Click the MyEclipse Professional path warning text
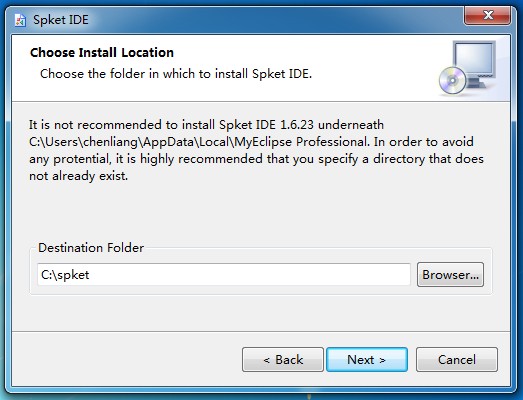523x400 pixels. pos(256,150)
